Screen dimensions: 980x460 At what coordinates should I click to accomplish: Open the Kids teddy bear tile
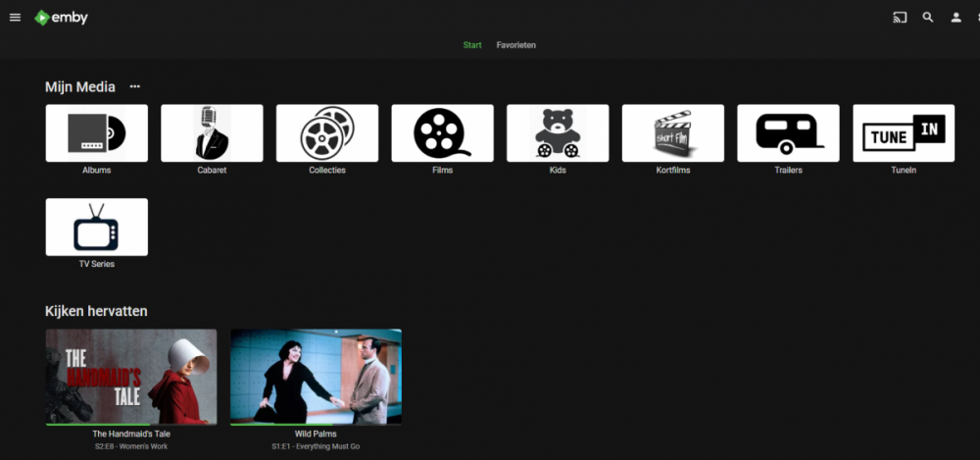click(558, 133)
